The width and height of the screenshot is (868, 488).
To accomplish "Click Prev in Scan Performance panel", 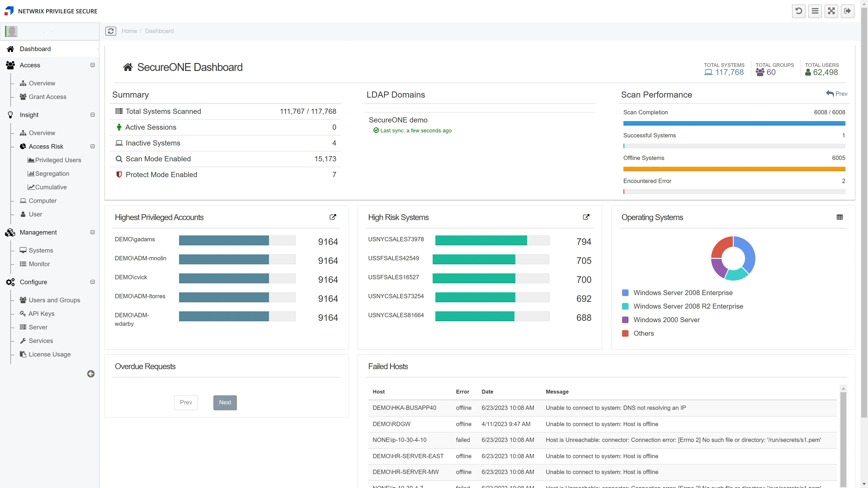I will tap(836, 94).
